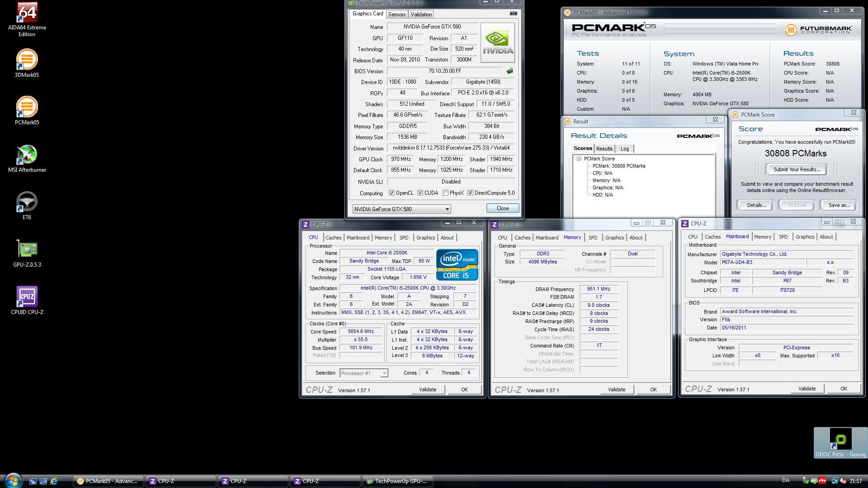Image resolution: width=868 pixels, height=488 pixels.
Task: Click Validate in the CPU-Z CPU window
Action: point(427,389)
